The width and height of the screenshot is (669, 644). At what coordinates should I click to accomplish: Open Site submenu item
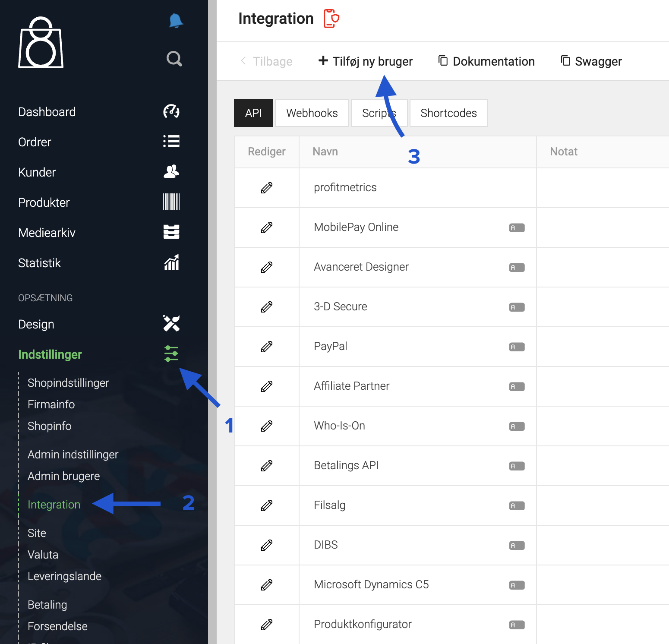37,533
